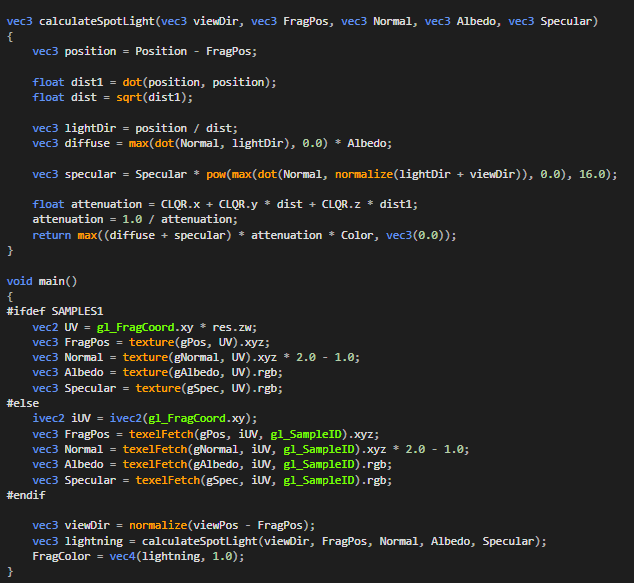The height and width of the screenshot is (583, 634).
Task: Click the '1.0 / attenuation;' expression
Action: tap(180, 219)
